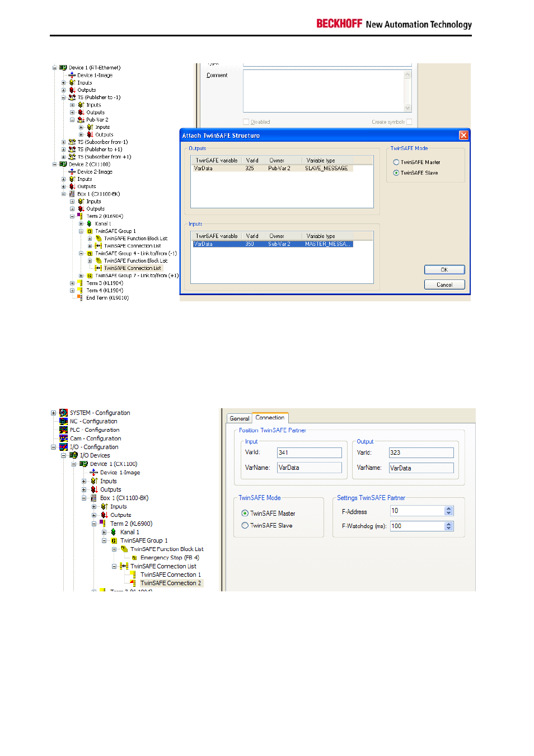Screen dimensions: 534x756
Task: Select the Term 3 (KL1904) terminal icon
Action: 80,283
